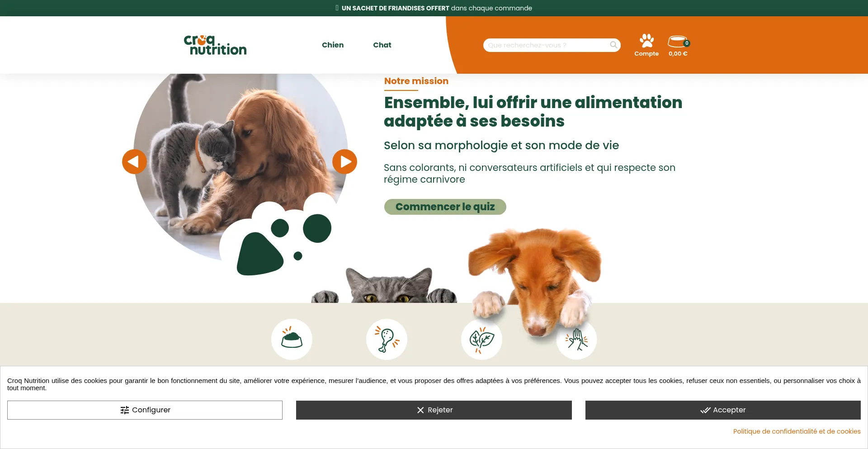The width and height of the screenshot is (868, 449).
Task: Select the leaves icon
Action: [x=481, y=339]
